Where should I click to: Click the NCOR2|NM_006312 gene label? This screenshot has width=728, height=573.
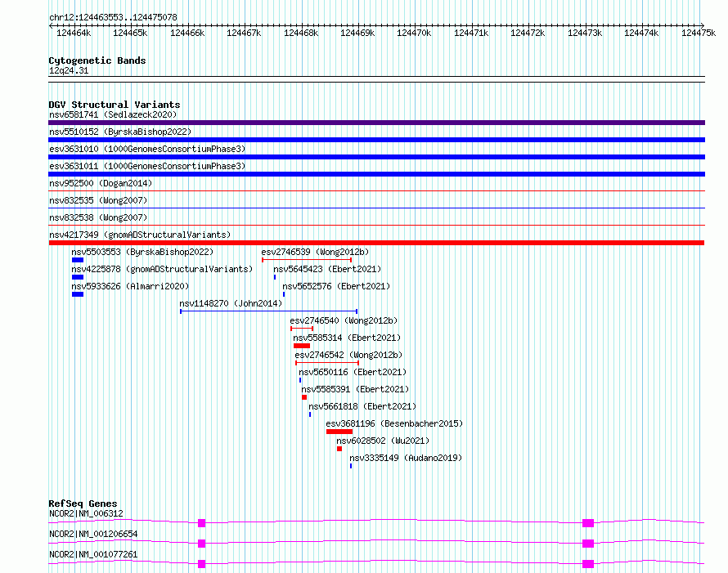pos(87,513)
